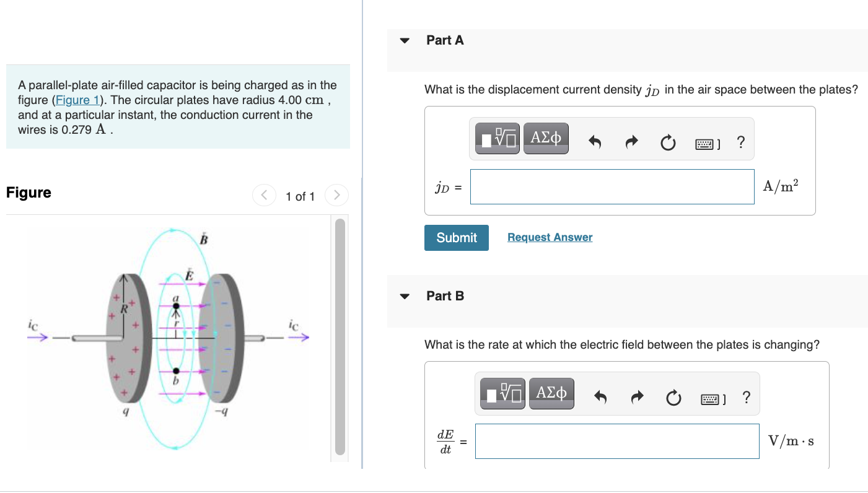Click the Request Answer link
Image resolution: width=868 pixels, height=493 pixels.
coord(550,237)
